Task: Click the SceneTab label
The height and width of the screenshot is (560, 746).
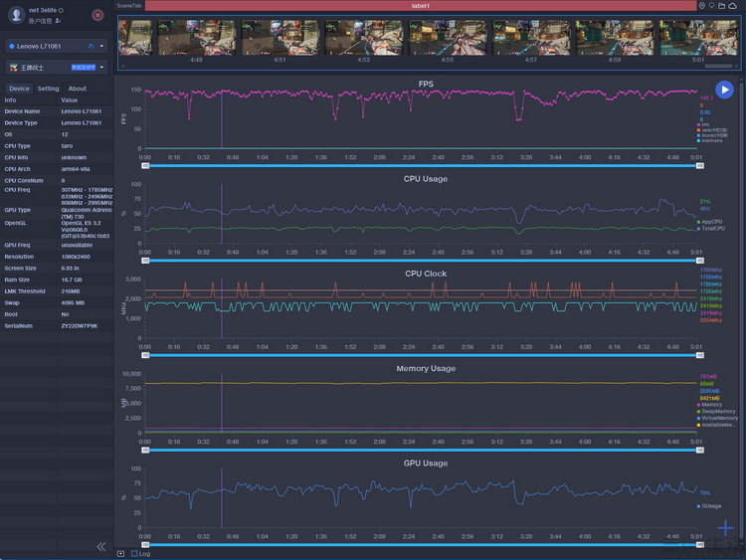Action: 128,6
